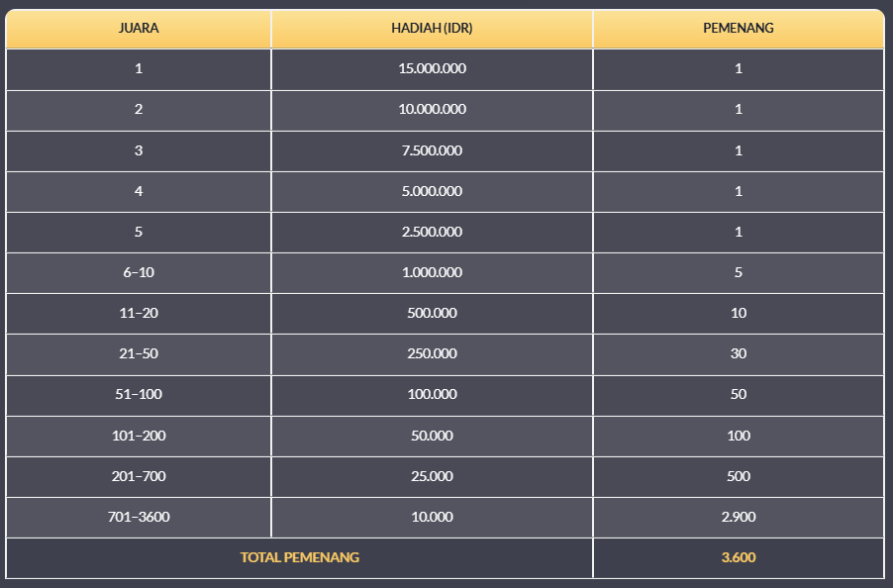Select the 15.000.000 prize cell

coord(432,69)
